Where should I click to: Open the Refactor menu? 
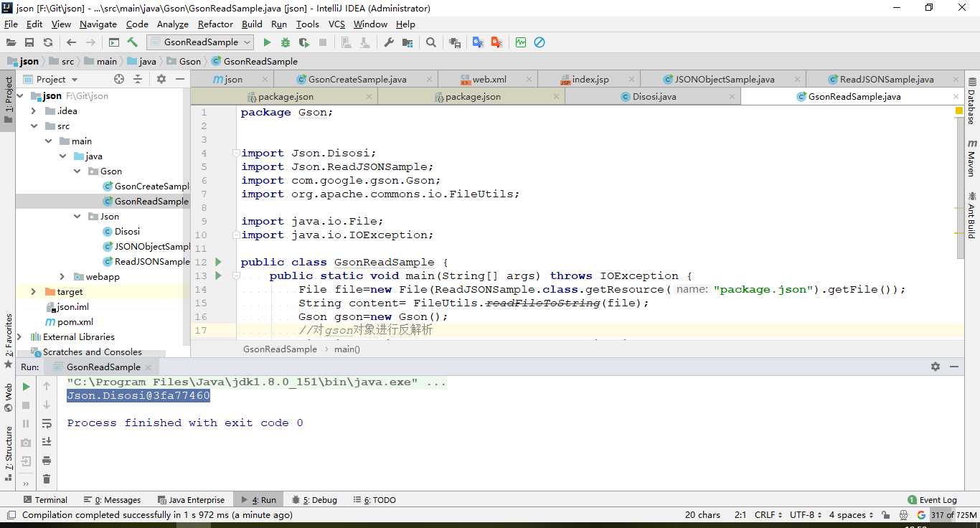[215, 24]
